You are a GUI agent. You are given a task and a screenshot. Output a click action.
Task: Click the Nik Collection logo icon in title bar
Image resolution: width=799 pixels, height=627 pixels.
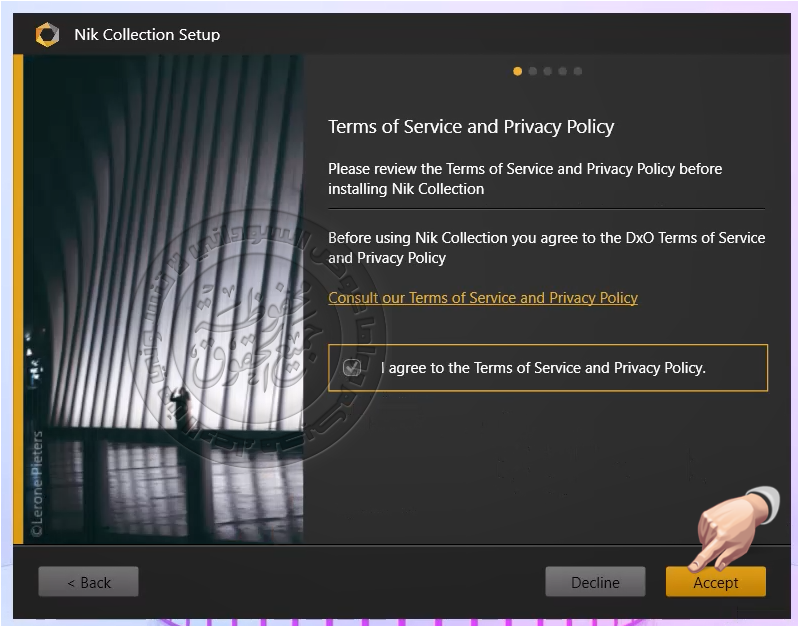click(x=47, y=35)
